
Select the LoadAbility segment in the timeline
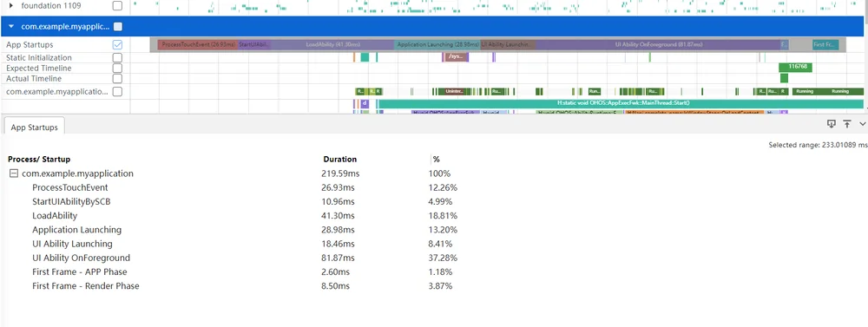(x=332, y=44)
